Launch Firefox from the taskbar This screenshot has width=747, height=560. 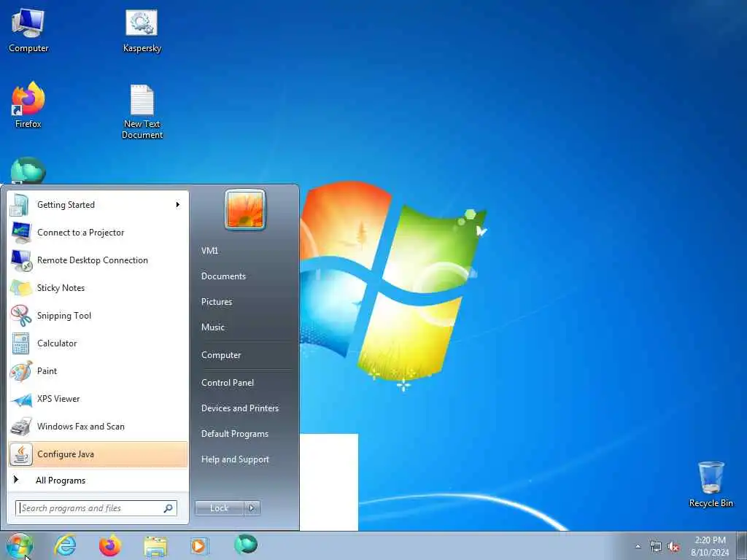(x=110, y=545)
